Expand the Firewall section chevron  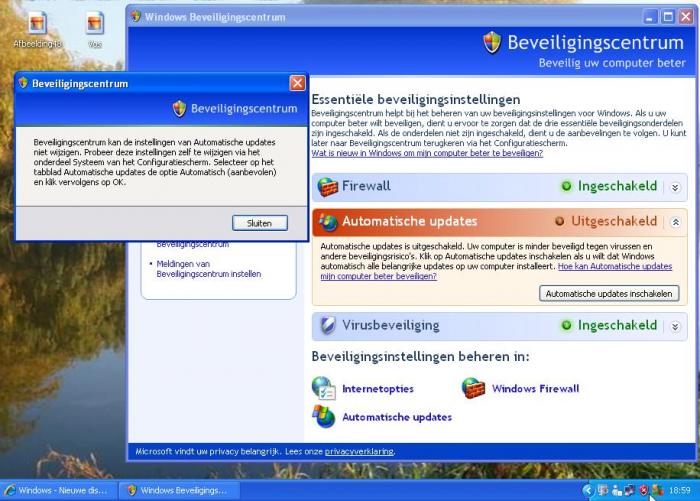pos(675,188)
